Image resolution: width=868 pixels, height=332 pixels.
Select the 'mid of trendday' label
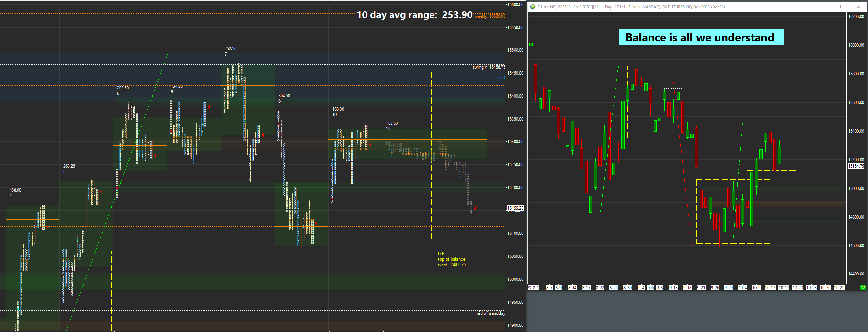pyautogui.click(x=490, y=313)
